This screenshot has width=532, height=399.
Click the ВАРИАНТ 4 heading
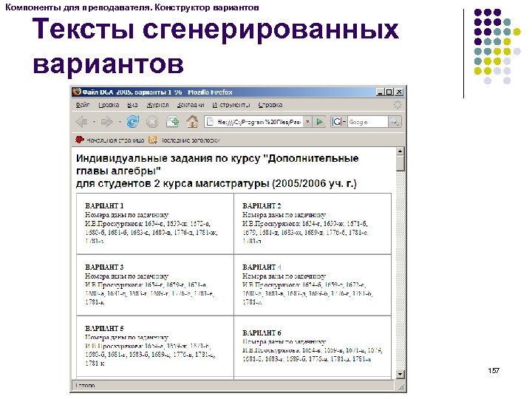(x=262, y=267)
